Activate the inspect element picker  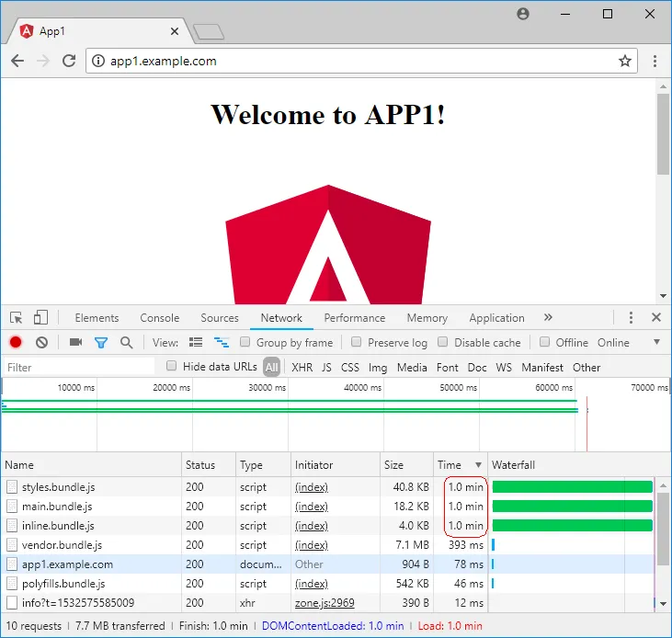(17, 318)
